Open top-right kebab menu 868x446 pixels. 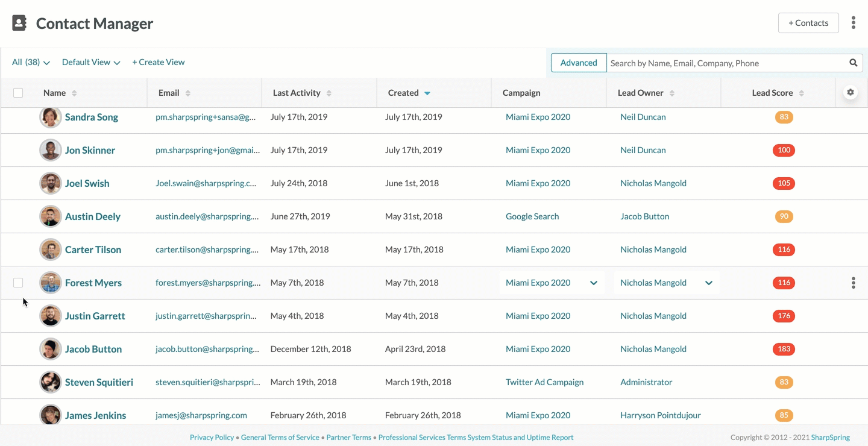pyautogui.click(x=853, y=23)
